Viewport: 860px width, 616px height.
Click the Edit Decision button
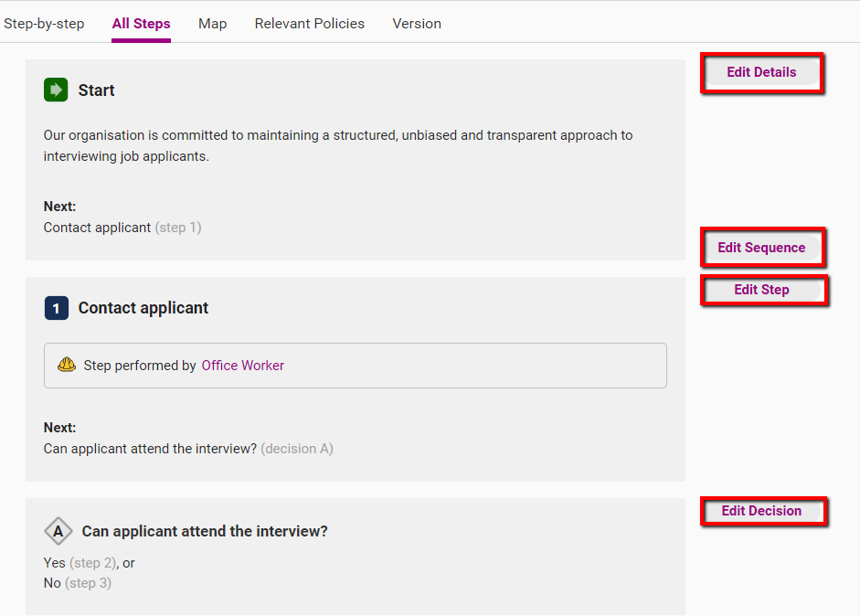[762, 511]
